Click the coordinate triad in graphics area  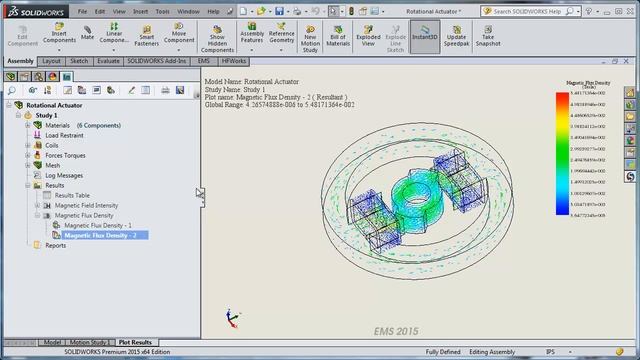233,319
